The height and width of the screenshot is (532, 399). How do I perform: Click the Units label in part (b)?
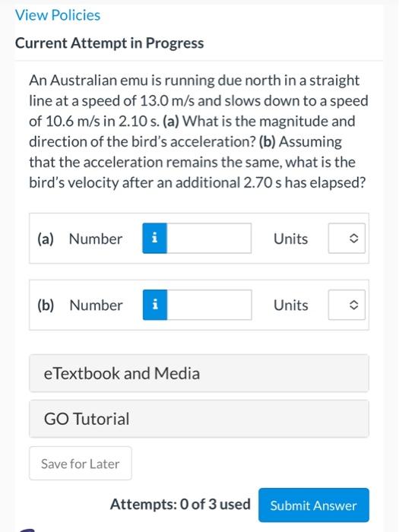pos(291,305)
